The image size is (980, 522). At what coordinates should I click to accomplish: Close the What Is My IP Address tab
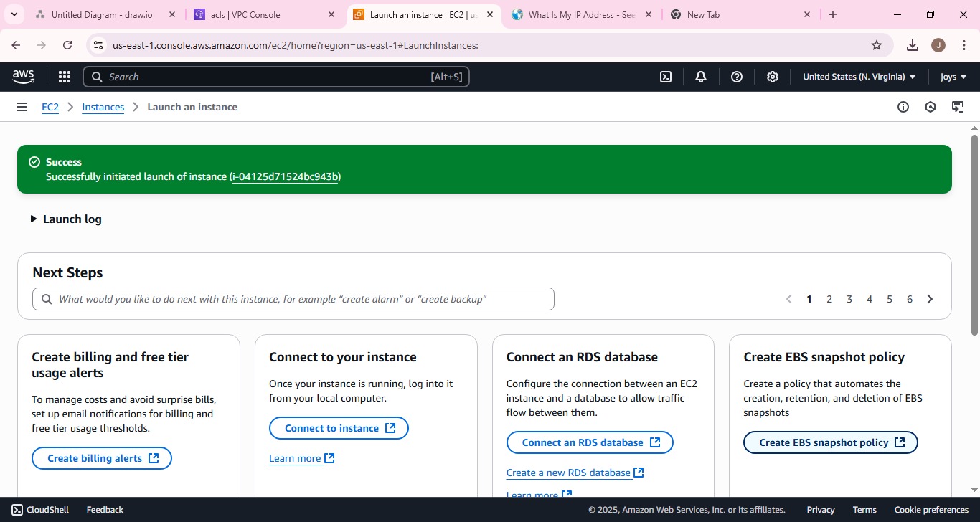click(649, 14)
